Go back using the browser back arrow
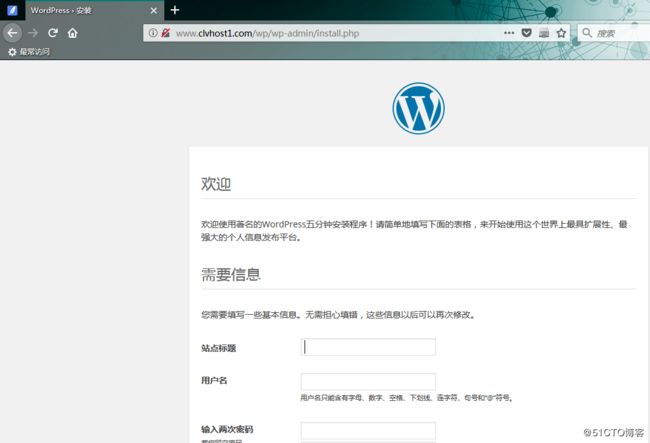Screen dimensions: 650x443 (x=12, y=33)
